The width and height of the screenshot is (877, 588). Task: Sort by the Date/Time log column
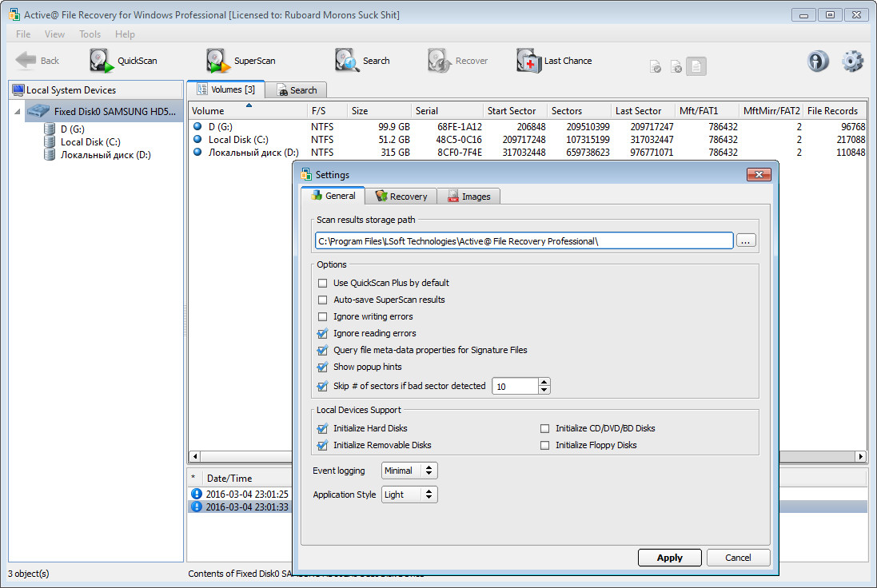coord(246,478)
